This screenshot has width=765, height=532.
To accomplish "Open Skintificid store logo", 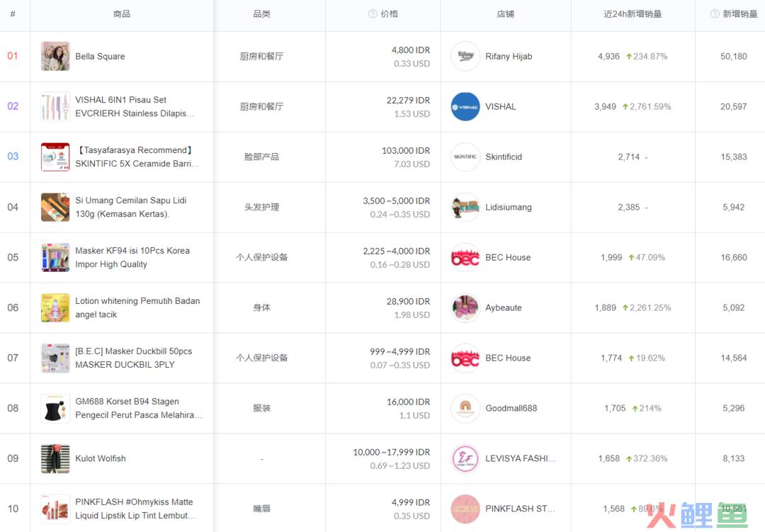I will (465, 157).
